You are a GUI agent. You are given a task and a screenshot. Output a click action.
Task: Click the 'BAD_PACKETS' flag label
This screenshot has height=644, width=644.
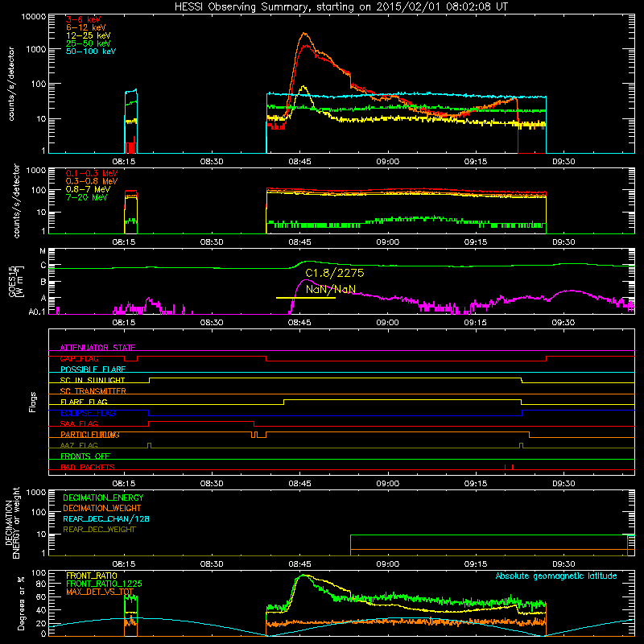point(88,467)
